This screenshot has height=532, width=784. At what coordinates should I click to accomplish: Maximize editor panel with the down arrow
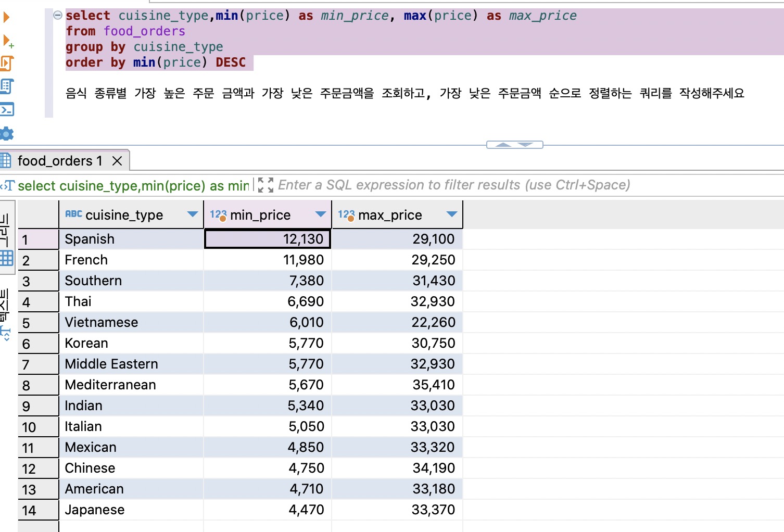tap(525, 145)
